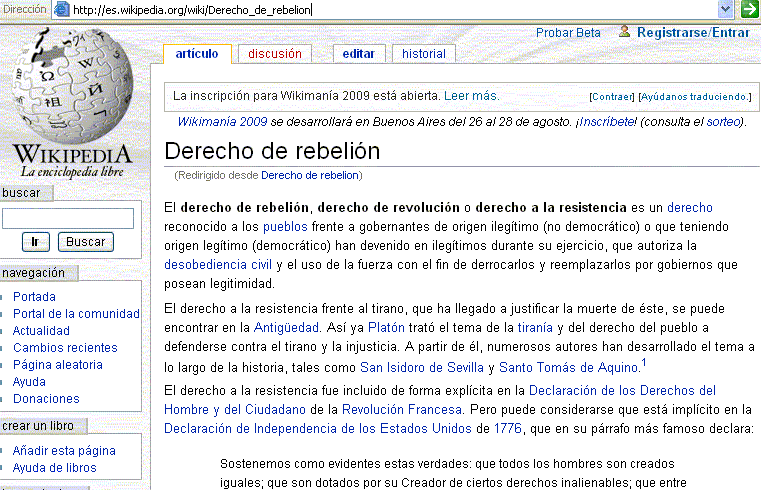
Task: Open the historial tab
Action: pos(424,53)
